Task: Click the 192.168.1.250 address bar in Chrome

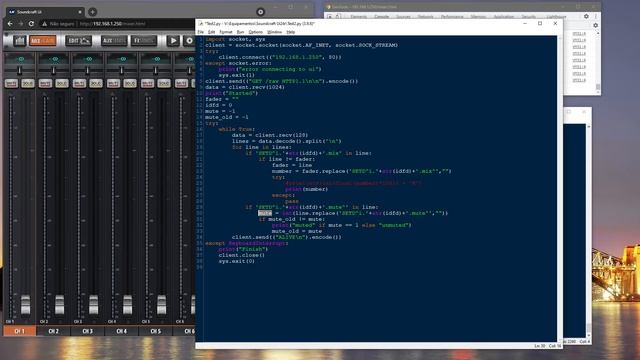Action: click(112, 24)
